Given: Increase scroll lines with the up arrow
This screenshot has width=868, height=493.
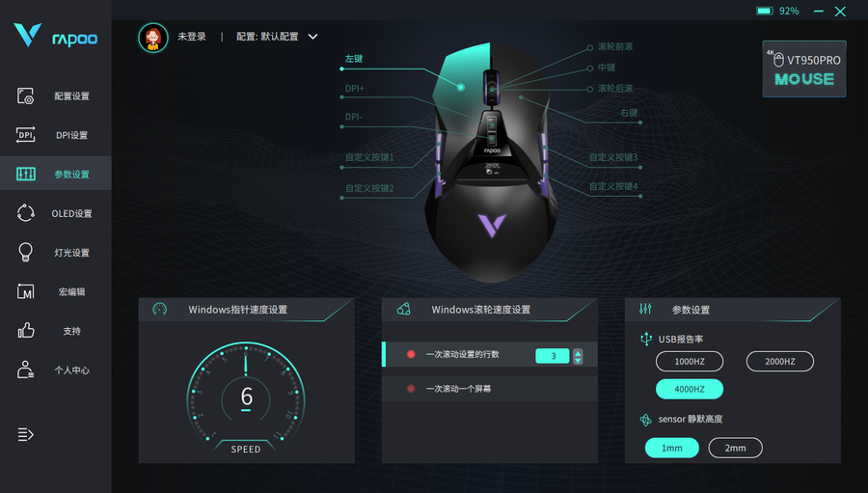Looking at the screenshot, I should pyautogui.click(x=578, y=352).
